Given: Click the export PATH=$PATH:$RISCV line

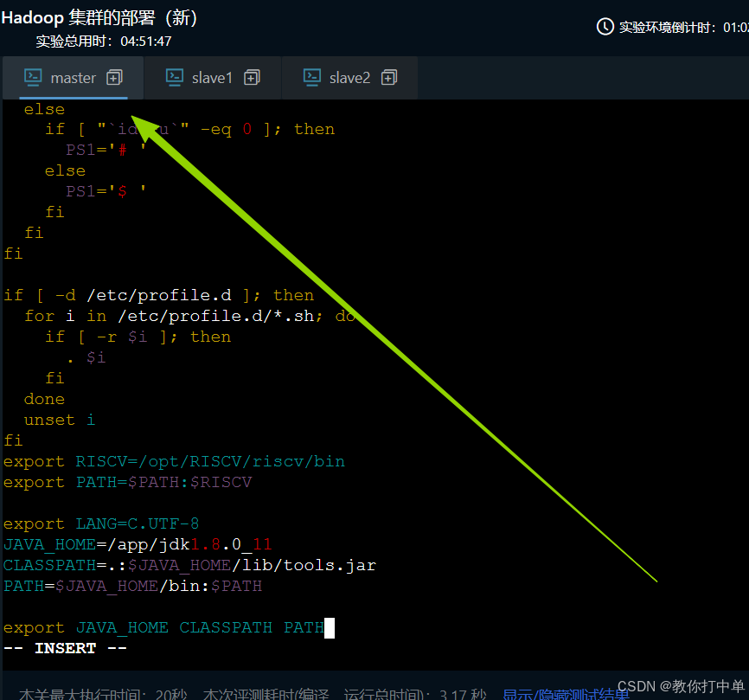Looking at the screenshot, I should pos(127,482).
